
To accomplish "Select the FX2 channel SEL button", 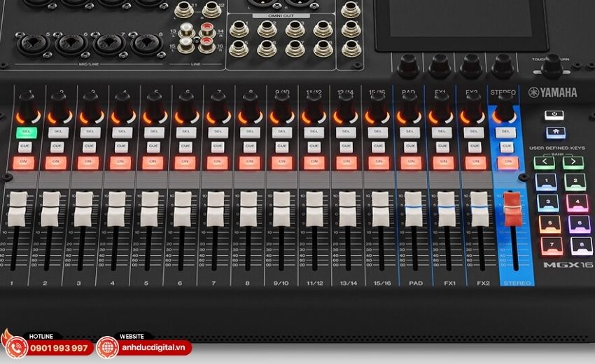I will (474, 132).
